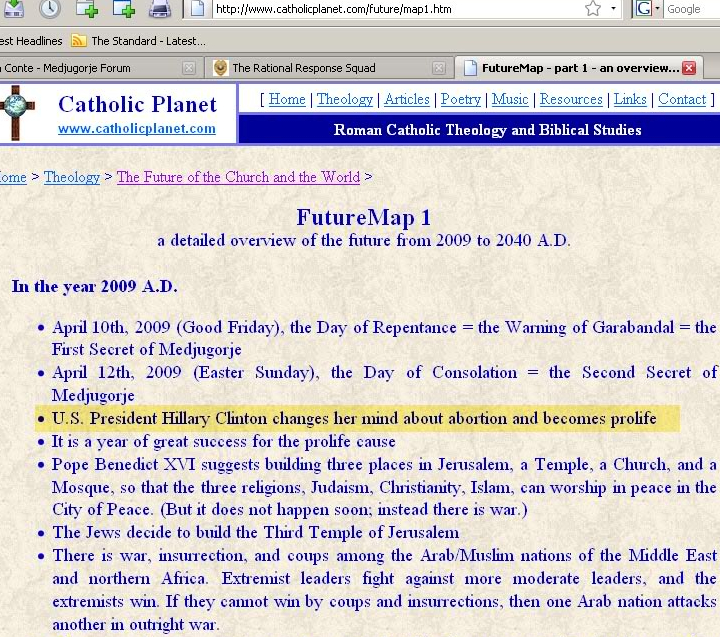This screenshot has height=637, width=720.
Task: Open the Latest Headlines bookmark
Action: coord(31,41)
